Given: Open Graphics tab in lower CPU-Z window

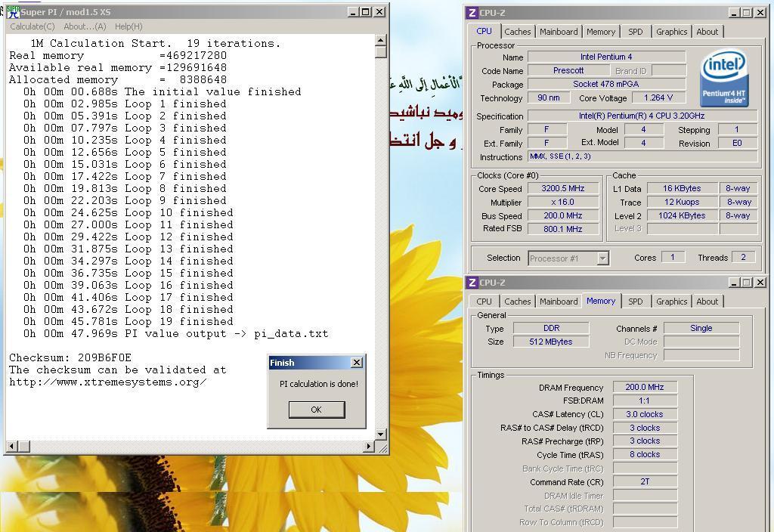Looking at the screenshot, I should 671,302.
